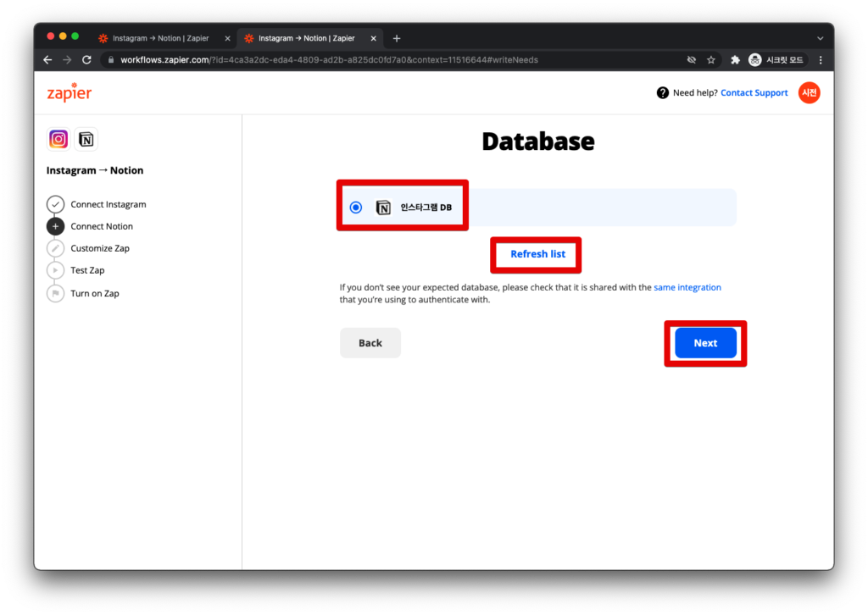
Task: Click the Connect Notion plus step icon
Action: [55, 226]
